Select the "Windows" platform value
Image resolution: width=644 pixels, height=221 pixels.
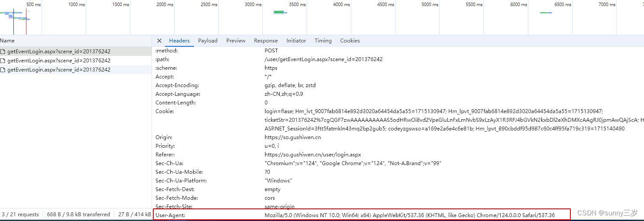tap(278, 181)
